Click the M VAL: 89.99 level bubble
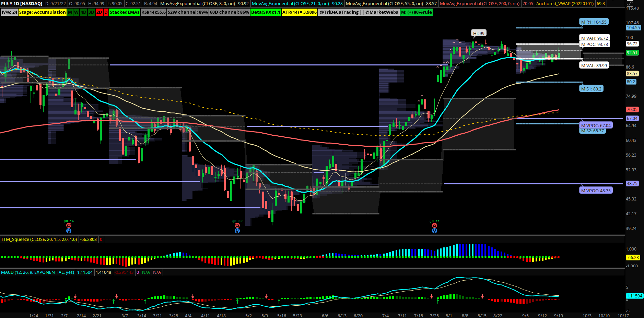Image resolution: width=644 pixels, height=318 pixels. [x=594, y=65]
